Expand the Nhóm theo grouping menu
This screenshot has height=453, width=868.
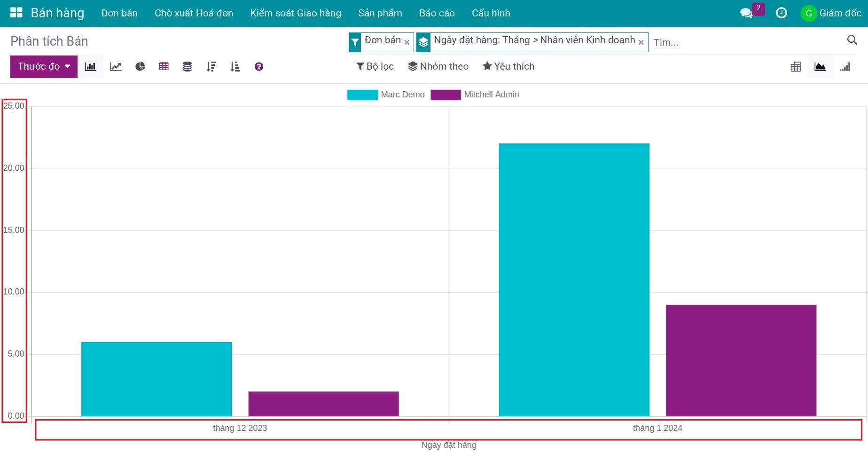point(438,66)
